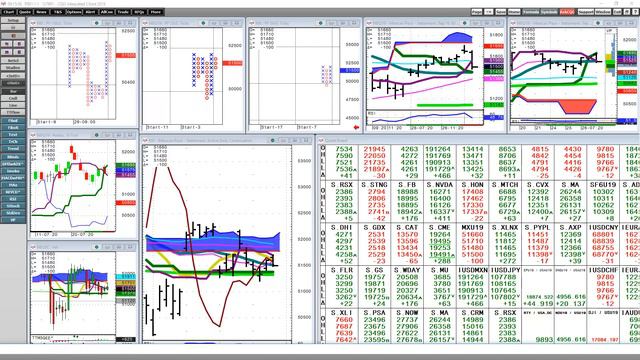Select S.STNG in the quote board
Screen dimensions: 640x360
click(x=374, y=185)
